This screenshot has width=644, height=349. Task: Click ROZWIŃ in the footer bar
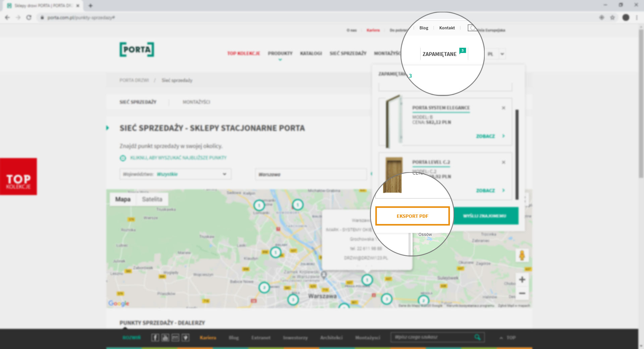click(131, 338)
